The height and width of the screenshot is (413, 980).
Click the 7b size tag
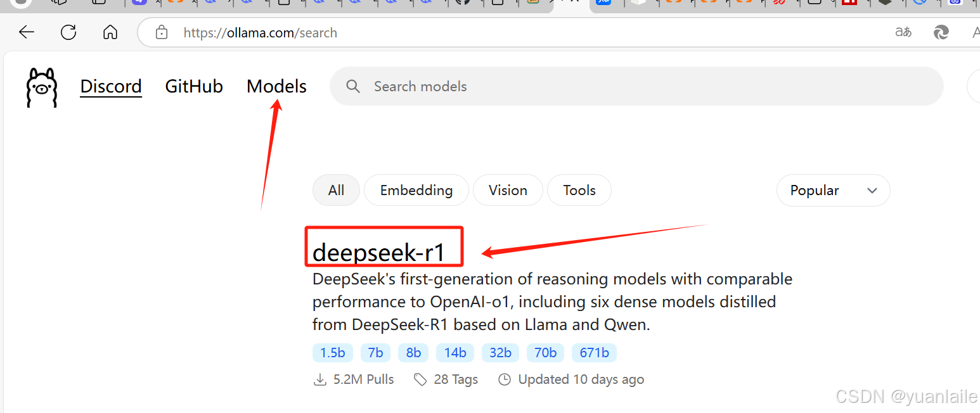click(376, 353)
